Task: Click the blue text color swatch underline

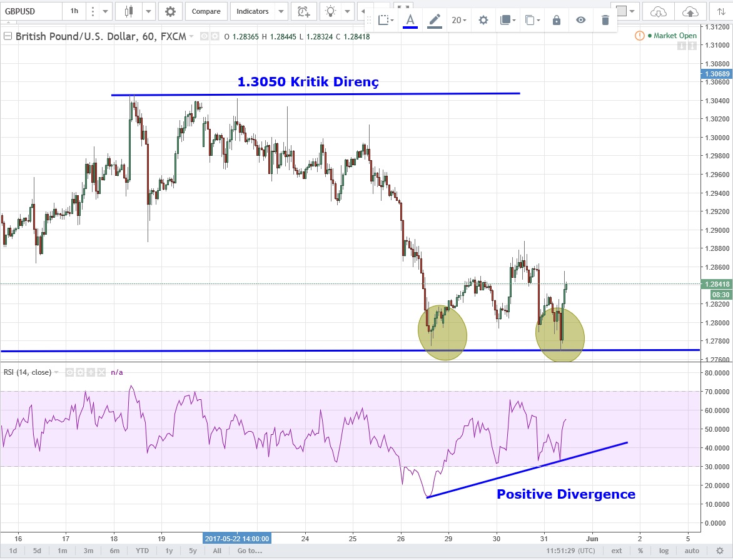Action: 410,28
